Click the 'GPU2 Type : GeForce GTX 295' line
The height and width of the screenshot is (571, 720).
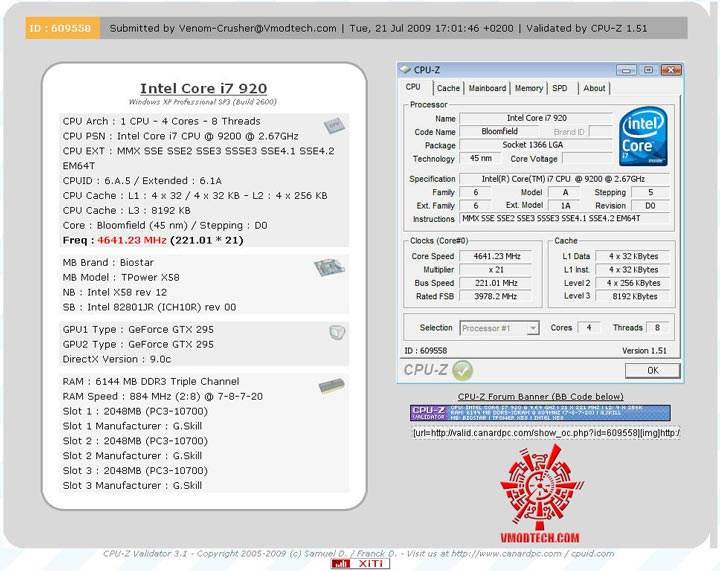click(x=138, y=344)
